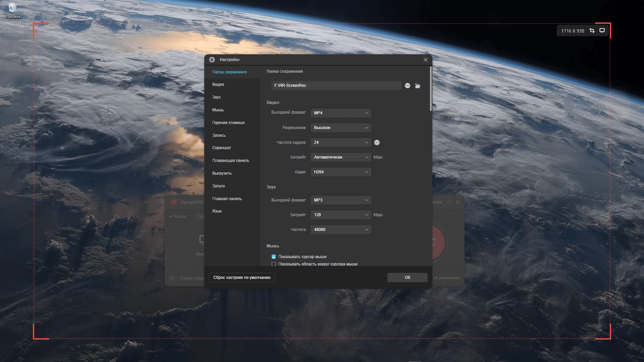Uncheck Показывать курсор мыши

coord(274,257)
